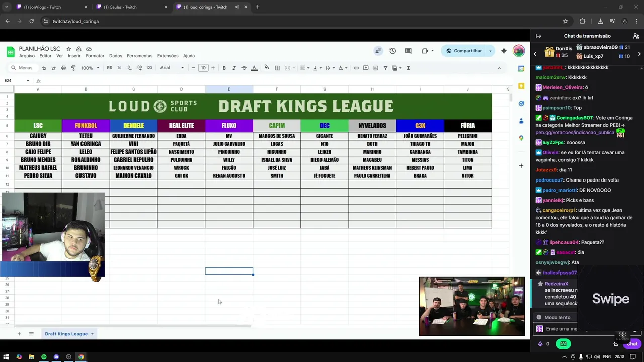Viewport: 644px width, 362px height.
Task: Insert a chart via toolbar icon
Action: pos(375,68)
